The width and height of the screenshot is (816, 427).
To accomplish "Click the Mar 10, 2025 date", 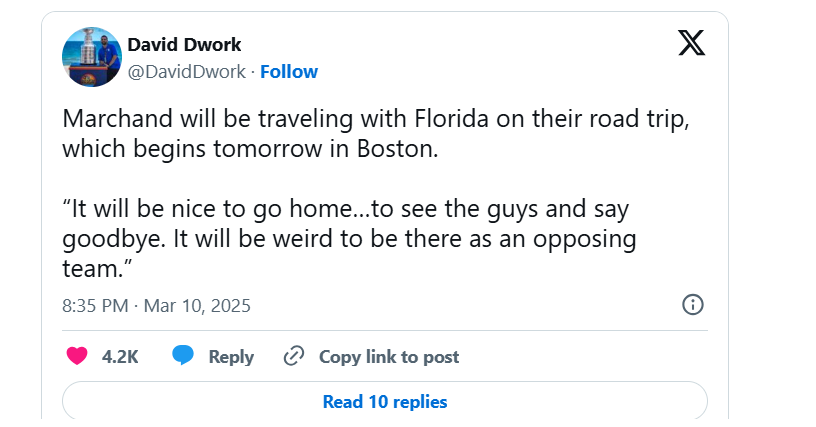I will point(197,306).
